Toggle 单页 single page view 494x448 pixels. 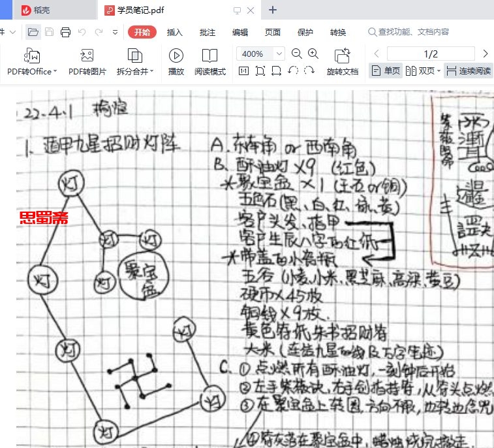tap(386, 71)
